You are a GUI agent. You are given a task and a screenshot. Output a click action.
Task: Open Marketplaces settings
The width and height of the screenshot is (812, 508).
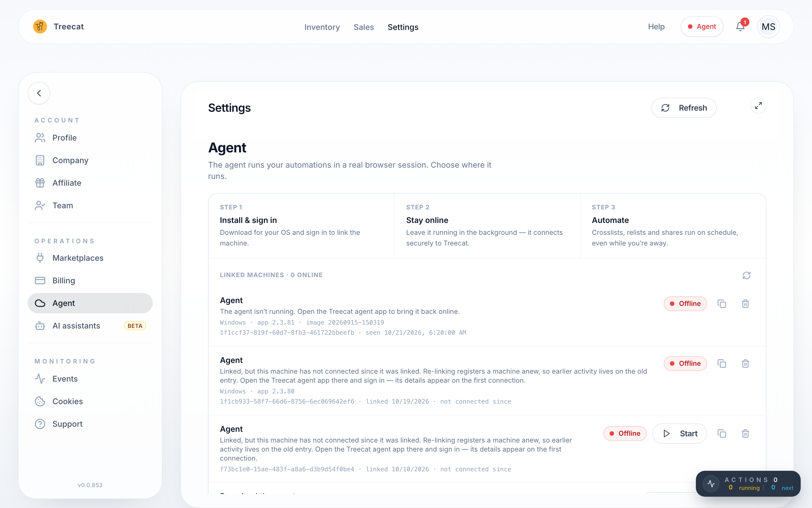tap(90, 258)
